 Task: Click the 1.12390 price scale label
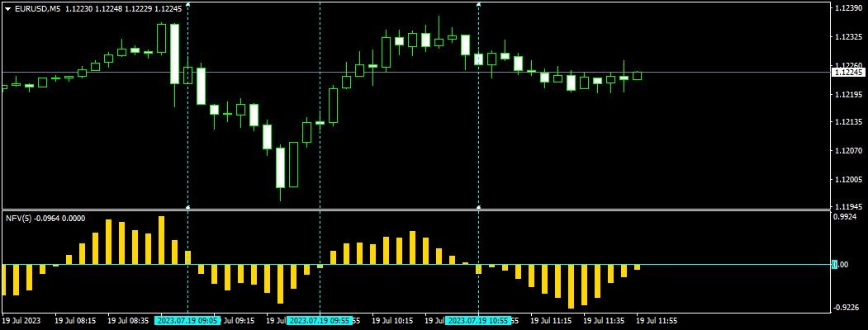pos(847,8)
